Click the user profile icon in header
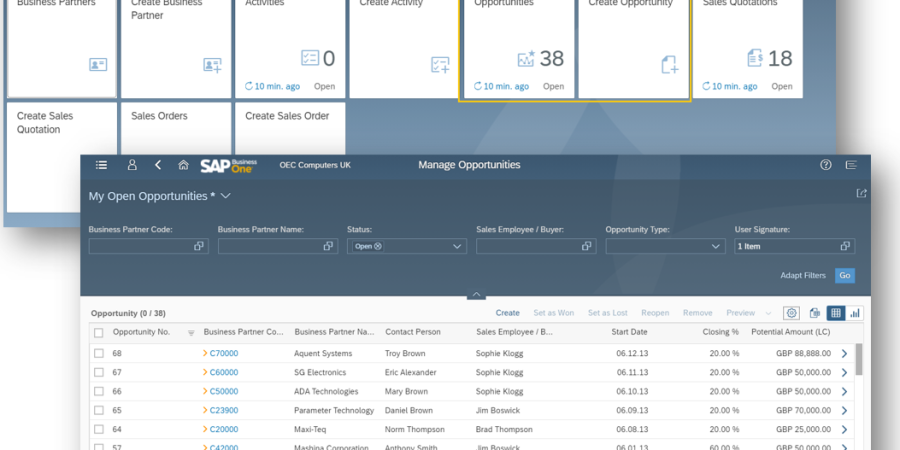 [x=132, y=165]
